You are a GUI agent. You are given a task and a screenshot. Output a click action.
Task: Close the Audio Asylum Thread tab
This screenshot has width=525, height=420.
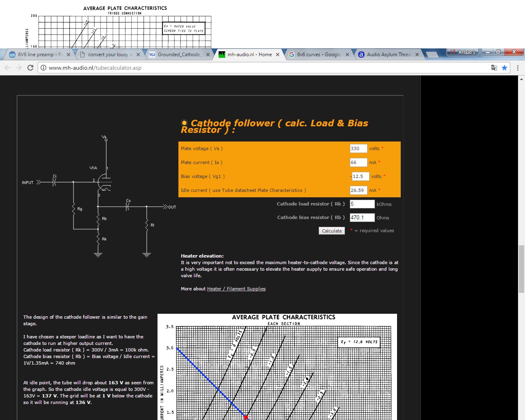pyautogui.click(x=417, y=55)
